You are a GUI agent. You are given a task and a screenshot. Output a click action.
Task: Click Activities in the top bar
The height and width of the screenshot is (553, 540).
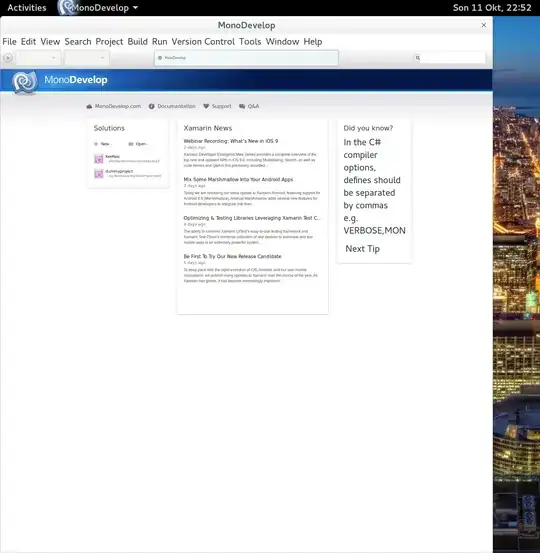[27, 8]
